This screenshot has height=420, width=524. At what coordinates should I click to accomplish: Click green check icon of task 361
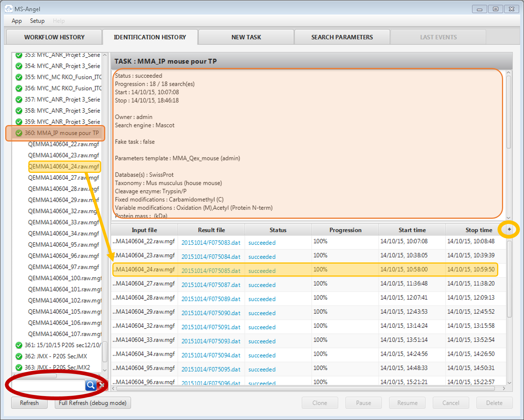coord(19,345)
